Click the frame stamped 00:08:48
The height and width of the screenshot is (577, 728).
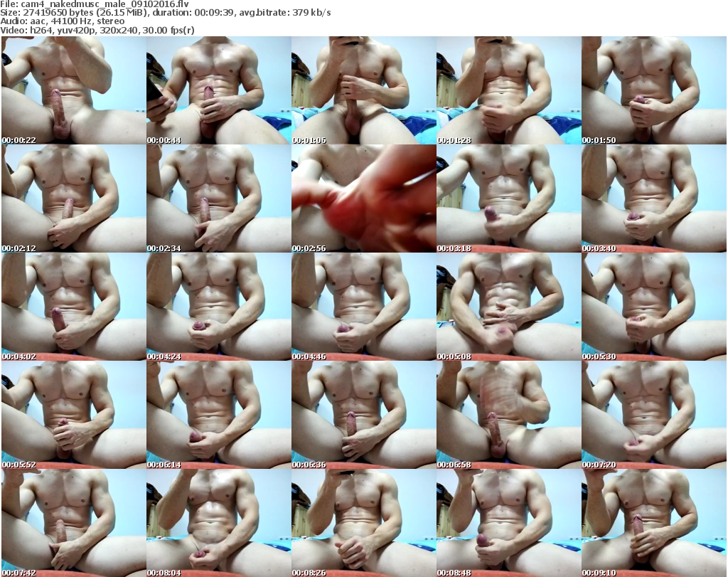(x=508, y=523)
